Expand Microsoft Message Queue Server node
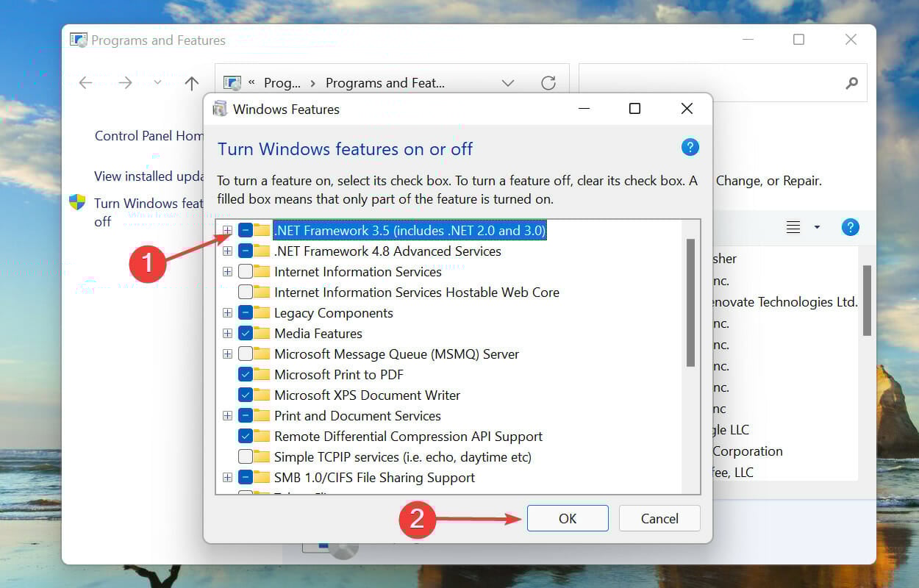The image size is (919, 588). [227, 354]
